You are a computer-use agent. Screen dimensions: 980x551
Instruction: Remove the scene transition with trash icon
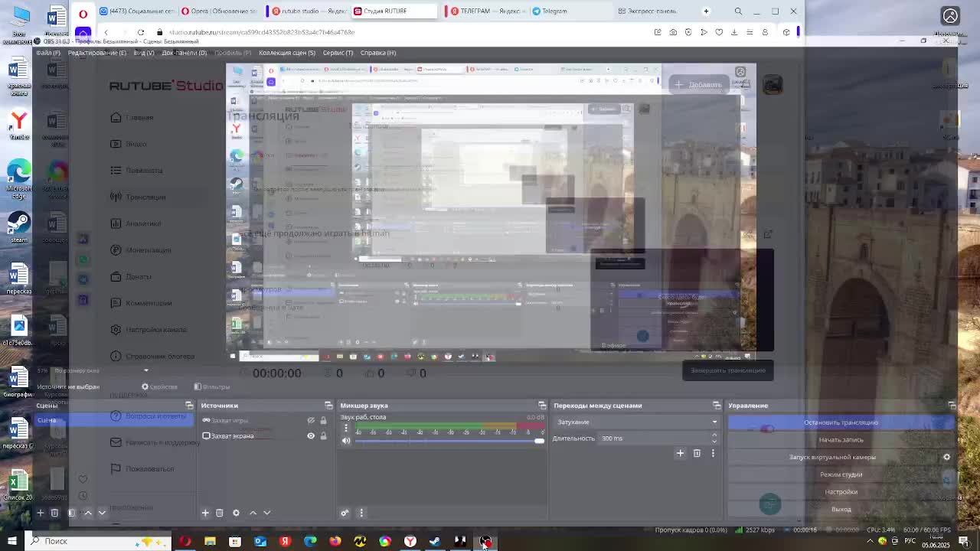pos(697,453)
